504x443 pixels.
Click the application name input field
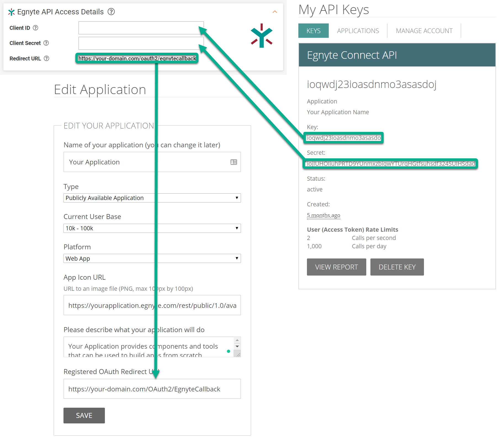pos(152,162)
